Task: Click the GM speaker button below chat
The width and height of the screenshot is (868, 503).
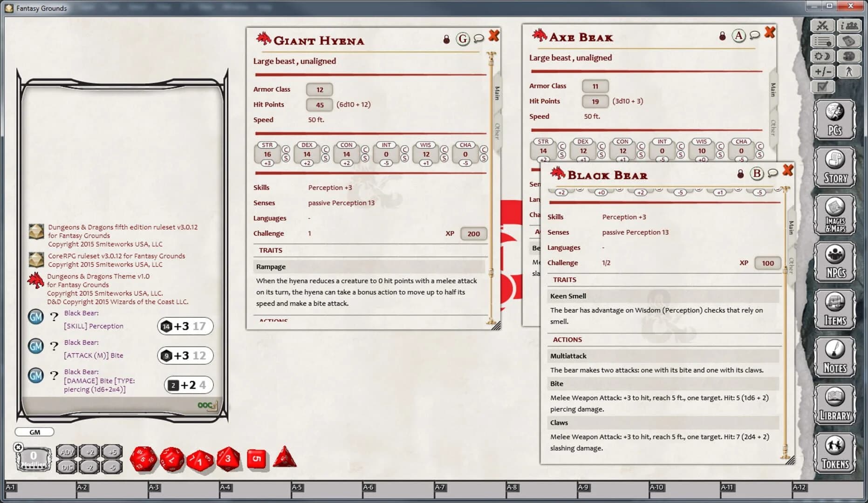Action: pos(34,432)
